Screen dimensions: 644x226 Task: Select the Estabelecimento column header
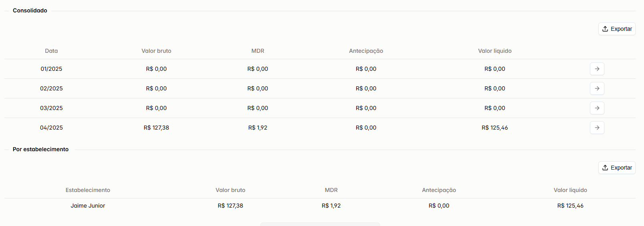click(x=88, y=190)
